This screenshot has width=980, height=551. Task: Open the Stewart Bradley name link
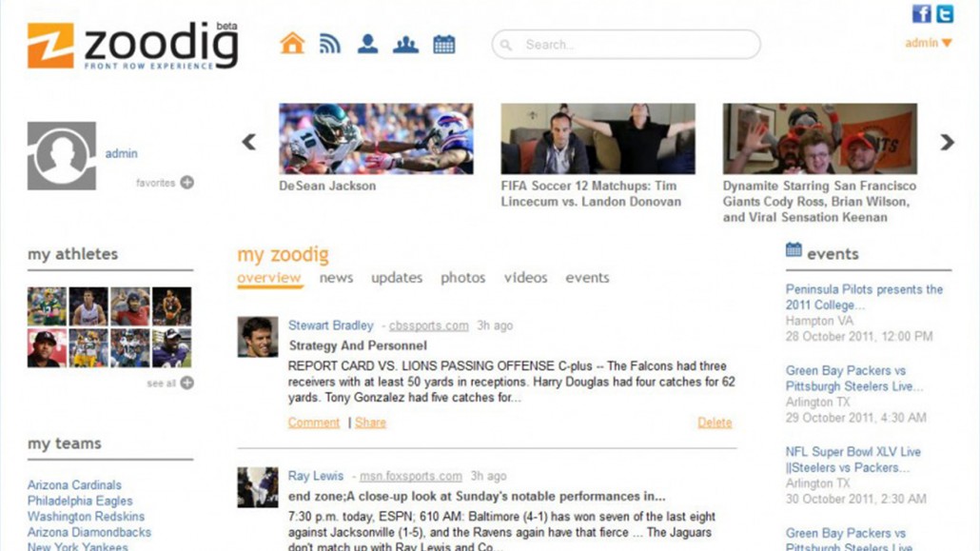tap(330, 325)
